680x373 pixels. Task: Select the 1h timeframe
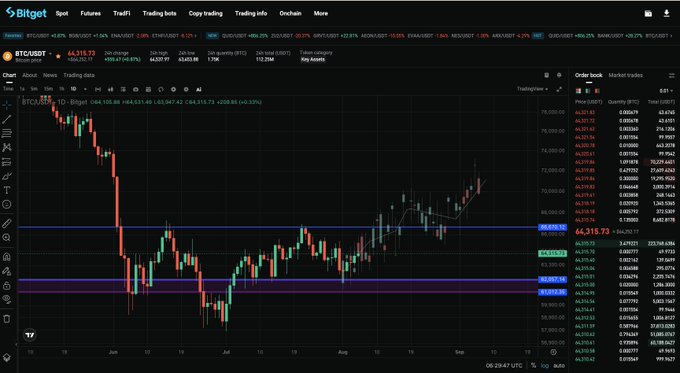(x=62, y=89)
